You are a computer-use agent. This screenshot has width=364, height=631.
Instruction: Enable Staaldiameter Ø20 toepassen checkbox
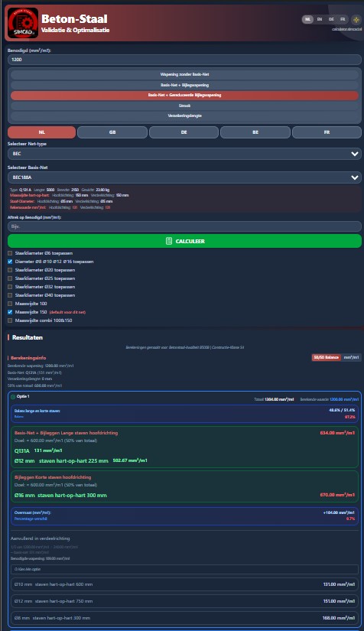click(x=10, y=270)
